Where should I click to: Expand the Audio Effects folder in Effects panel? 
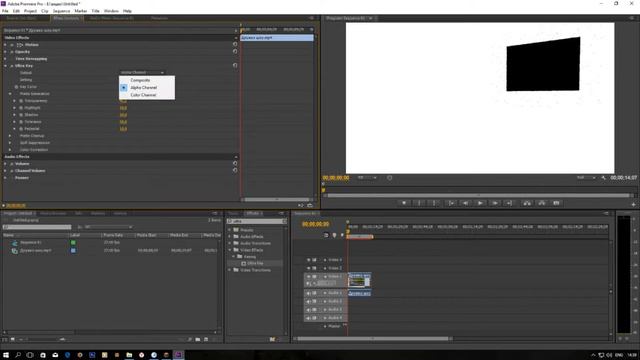tap(230, 236)
